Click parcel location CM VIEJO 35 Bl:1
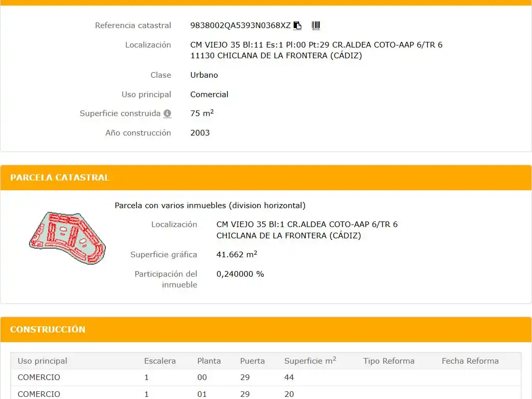 307,230
